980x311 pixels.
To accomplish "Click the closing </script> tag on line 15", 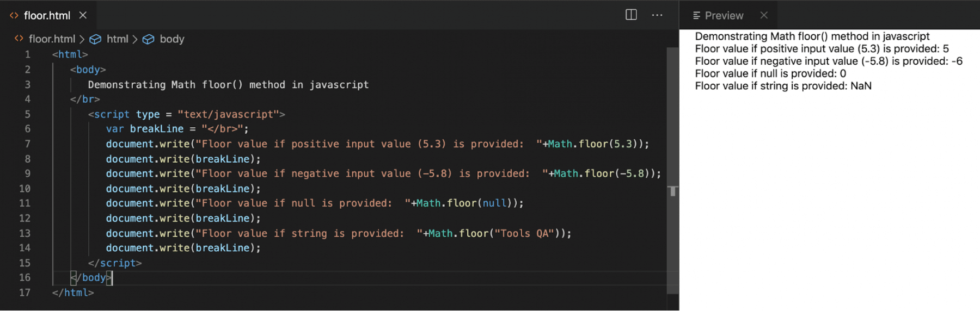I will [115, 263].
